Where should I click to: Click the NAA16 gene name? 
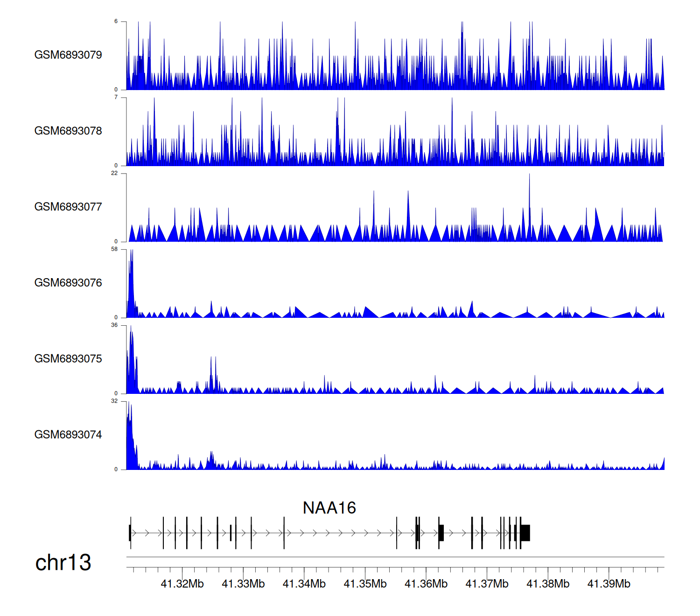click(x=329, y=508)
